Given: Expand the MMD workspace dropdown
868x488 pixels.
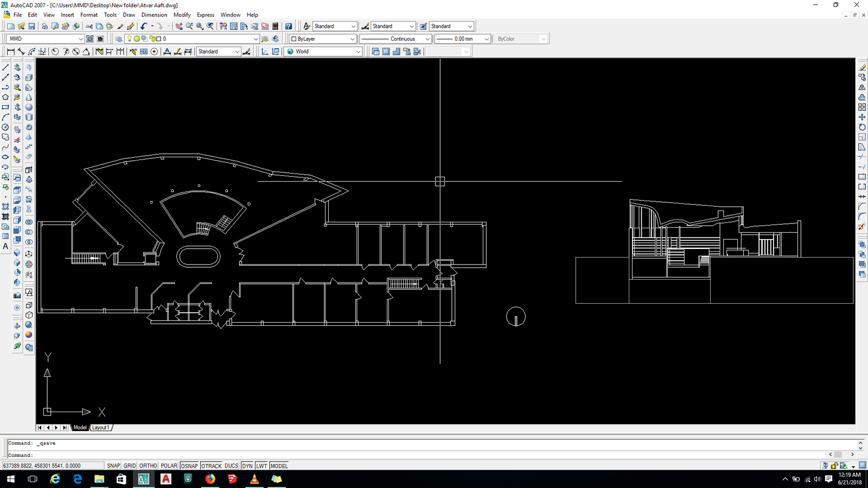Looking at the screenshot, I should click(81, 39).
